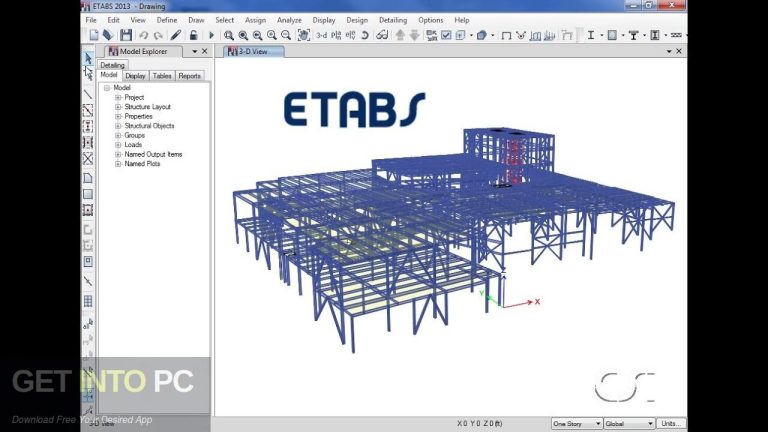Switch to the Reports tab
The image size is (768, 432).
(x=189, y=75)
